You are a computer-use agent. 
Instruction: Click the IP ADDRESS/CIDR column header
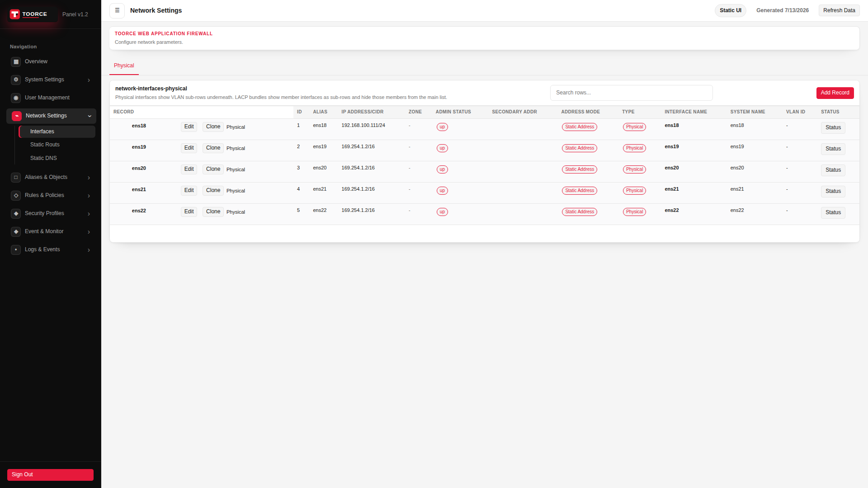pos(362,112)
